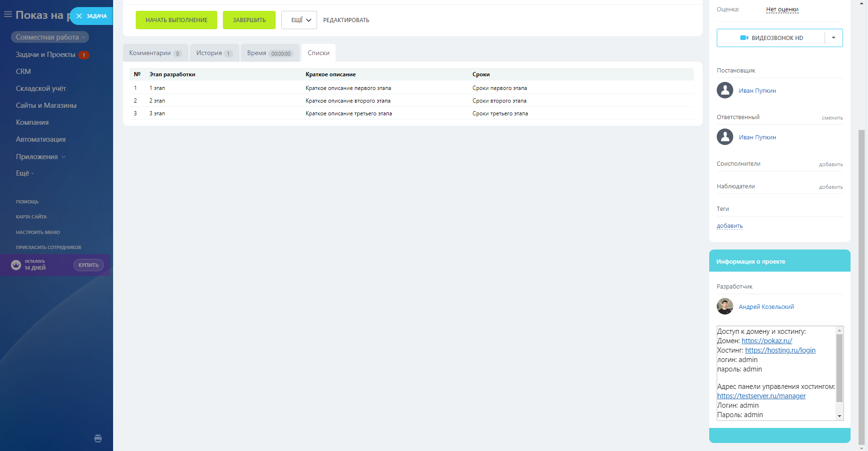
Task: Click the print icon in the sidebar
Action: [x=98, y=439]
